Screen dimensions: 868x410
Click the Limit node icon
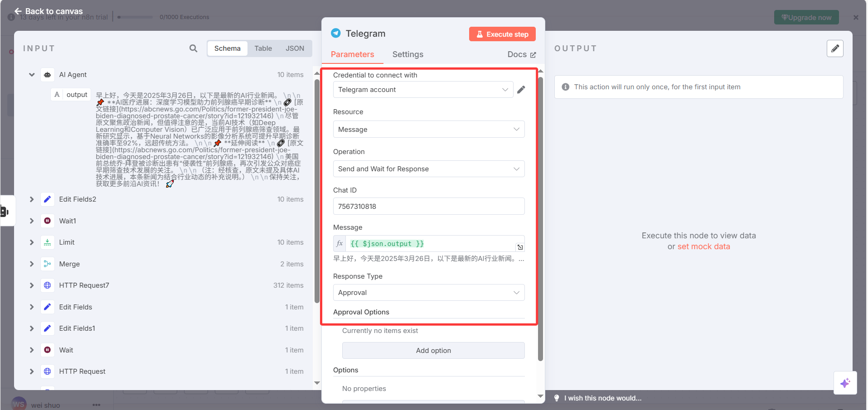(x=48, y=242)
